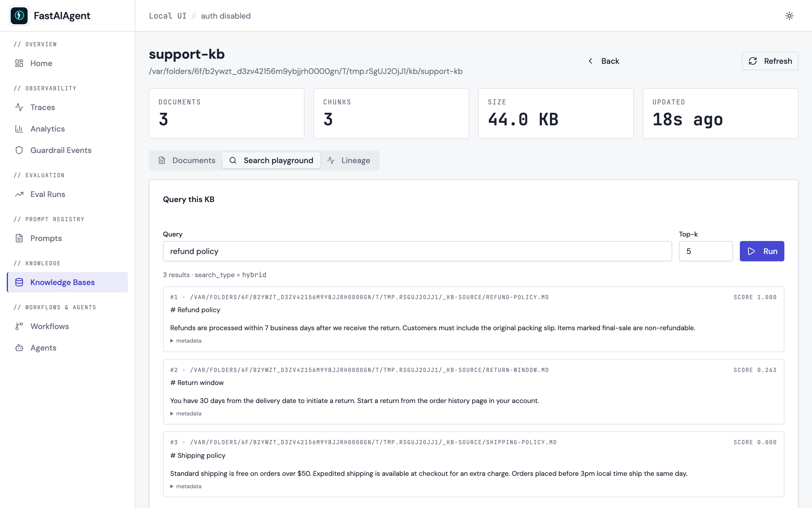
Task: Expand metadata for return-window result
Action: click(x=186, y=413)
